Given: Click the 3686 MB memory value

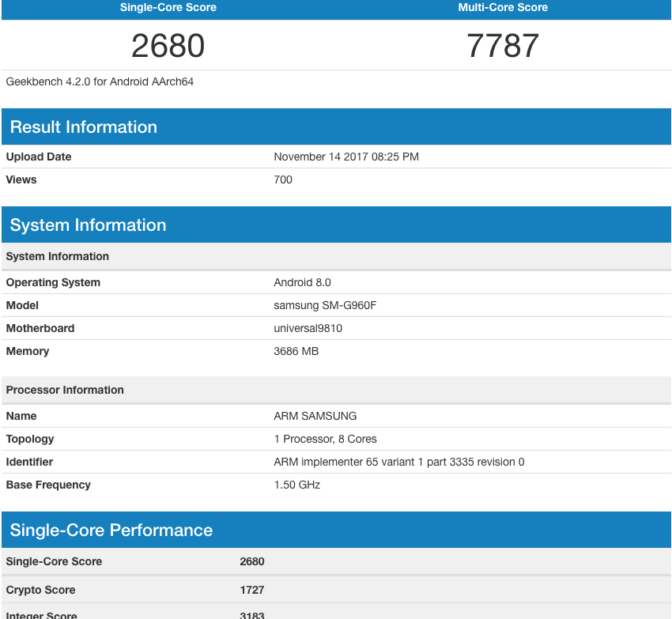Looking at the screenshot, I should pyautogui.click(x=296, y=351).
